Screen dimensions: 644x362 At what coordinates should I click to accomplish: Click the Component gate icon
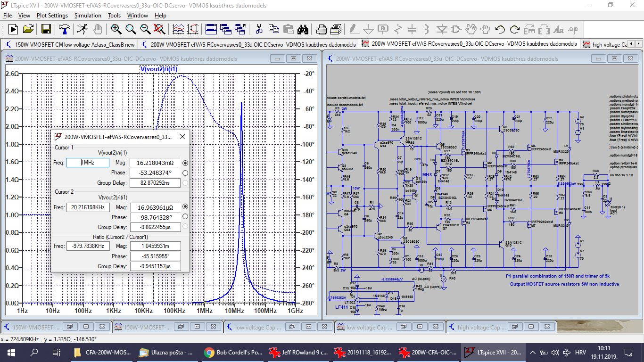(456, 29)
